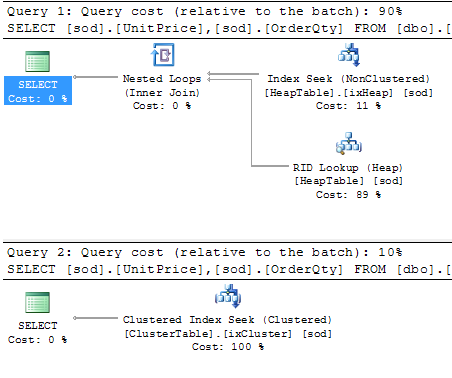The width and height of the screenshot is (452, 378).
Task: Select the RID Lookup (Heap) icon
Action: pos(349,143)
